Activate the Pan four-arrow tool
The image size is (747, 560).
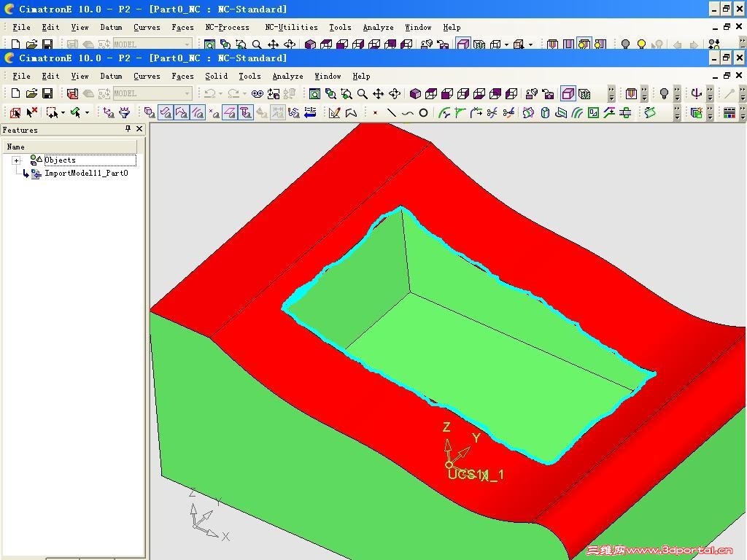(379, 94)
